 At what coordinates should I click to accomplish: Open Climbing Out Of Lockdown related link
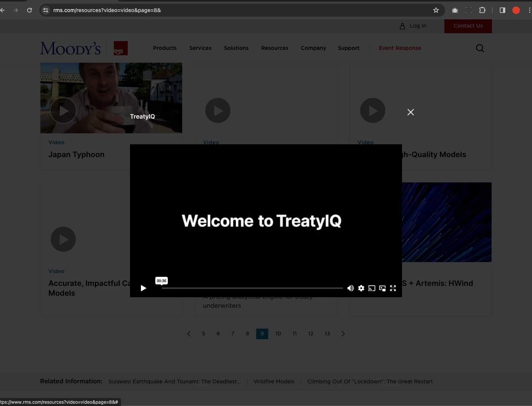point(370,381)
